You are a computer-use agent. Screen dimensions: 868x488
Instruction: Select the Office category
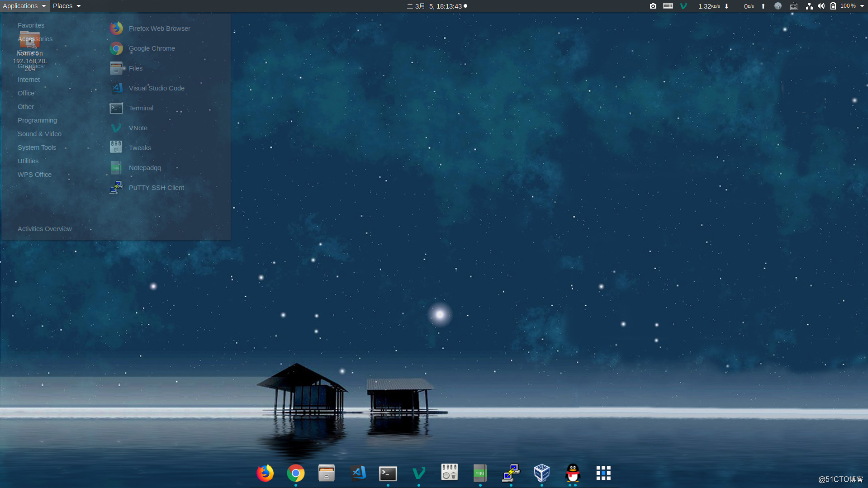click(26, 93)
